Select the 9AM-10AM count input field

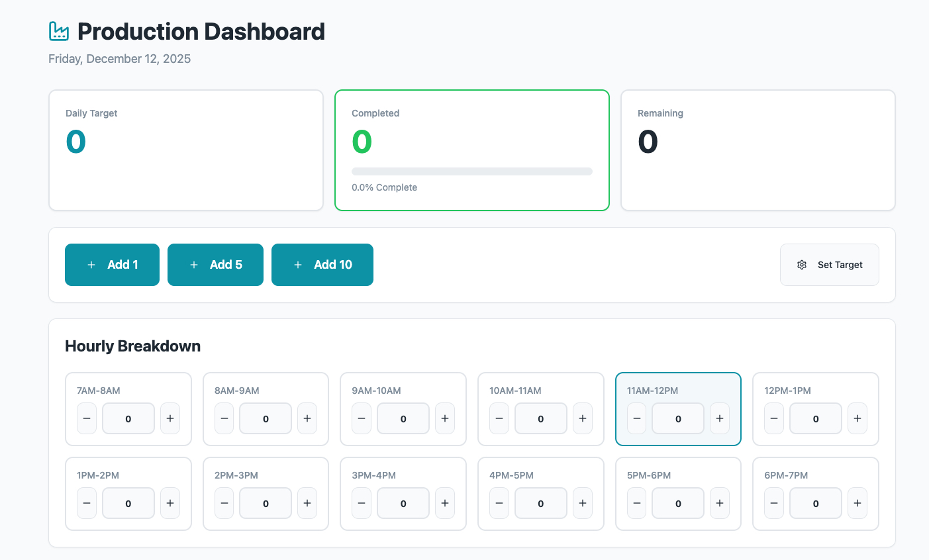403,418
